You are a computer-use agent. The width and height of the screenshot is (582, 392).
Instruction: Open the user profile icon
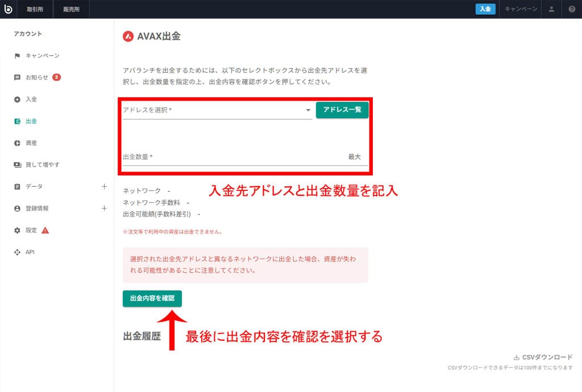point(551,9)
